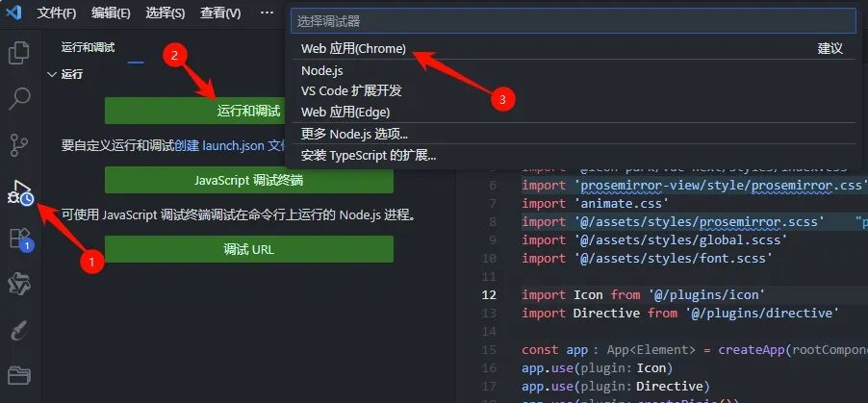Open the 文件(F) menu
Image resolution: width=868 pixels, height=403 pixels.
(57, 13)
